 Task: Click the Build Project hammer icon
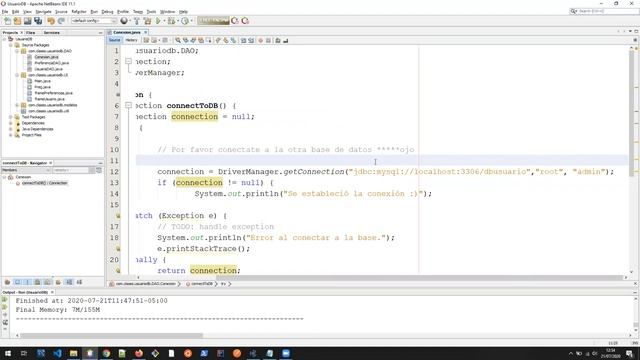pyautogui.click(x=137, y=21)
